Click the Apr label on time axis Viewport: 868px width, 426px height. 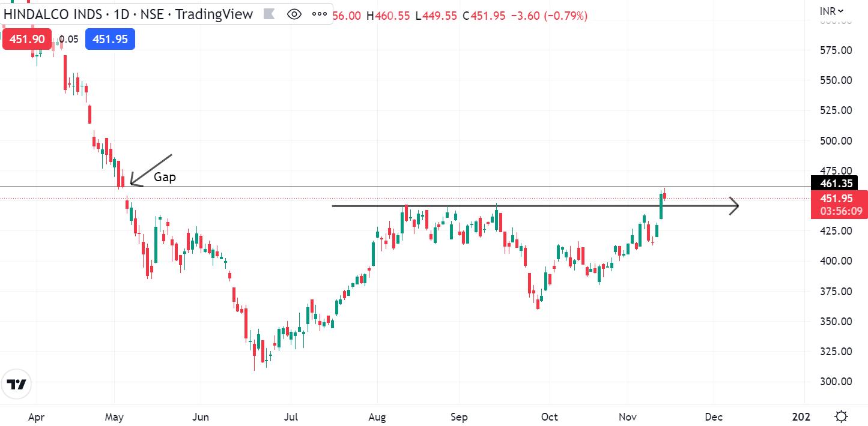pyautogui.click(x=37, y=416)
